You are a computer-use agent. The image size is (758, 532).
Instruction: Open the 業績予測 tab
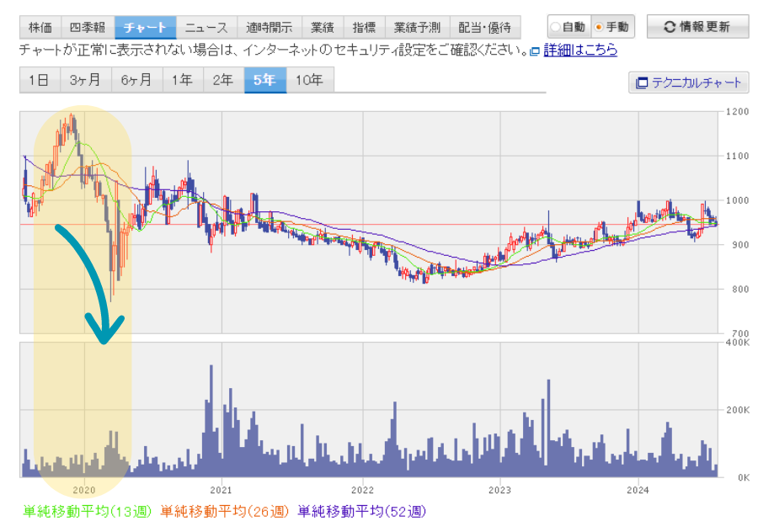click(x=417, y=27)
